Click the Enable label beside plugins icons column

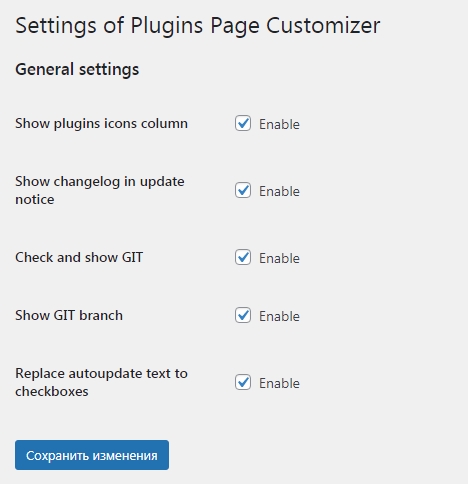pyautogui.click(x=279, y=124)
